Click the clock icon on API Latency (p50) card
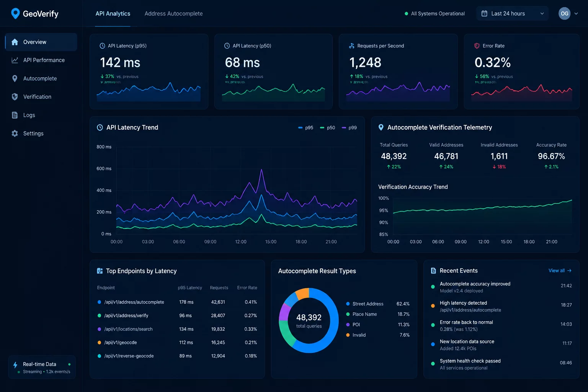588x392 pixels. point(227,46)
